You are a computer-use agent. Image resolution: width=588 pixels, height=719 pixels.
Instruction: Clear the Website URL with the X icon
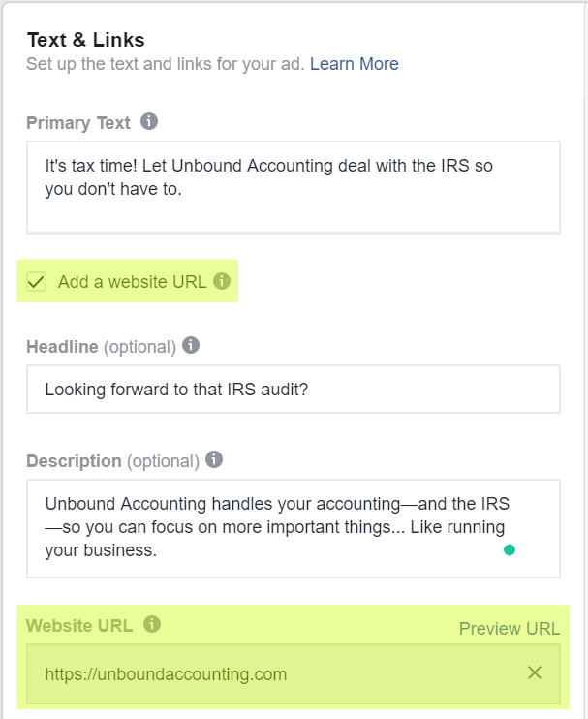coord(535,672)
